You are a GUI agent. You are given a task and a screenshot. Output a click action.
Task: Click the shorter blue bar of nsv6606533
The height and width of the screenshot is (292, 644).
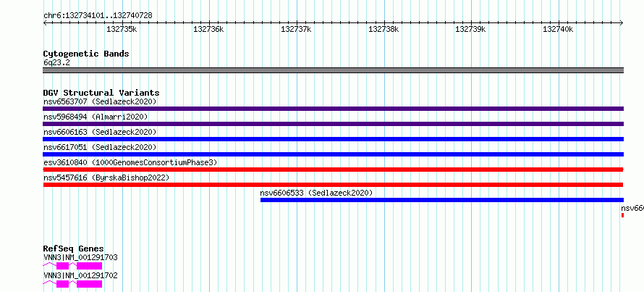tap(442, 200)
